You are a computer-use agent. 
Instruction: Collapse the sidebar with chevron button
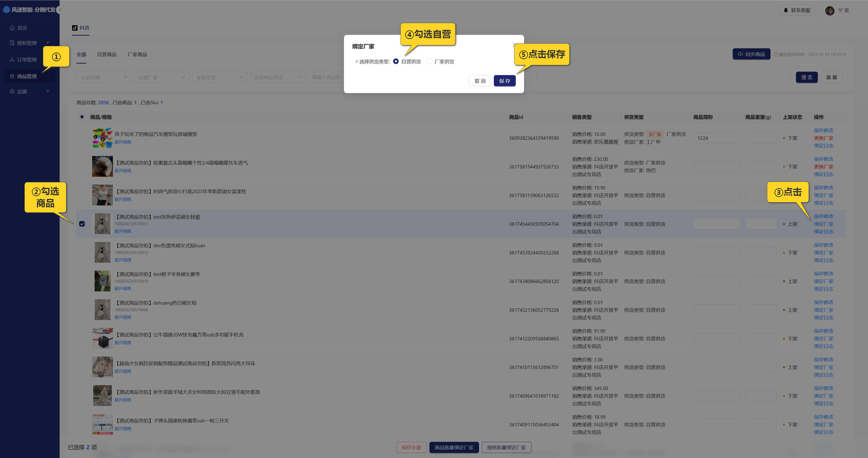(x=60, y=10)
